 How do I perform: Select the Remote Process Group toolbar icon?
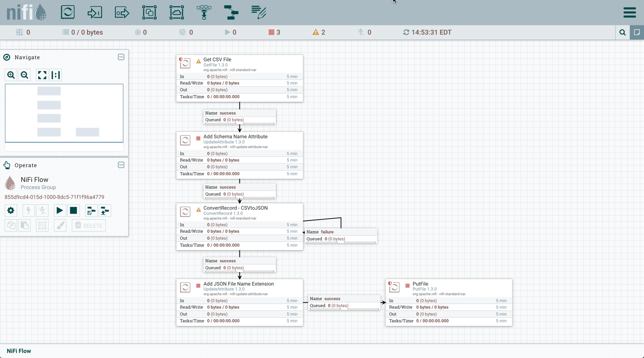point(177,12)
